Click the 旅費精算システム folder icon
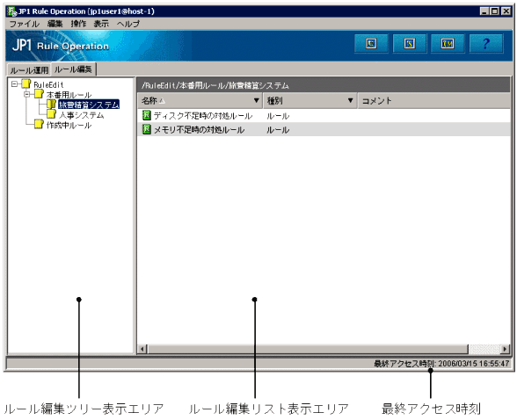The width and height of the screenshot is (517, 420). click(x=51, y=105)
